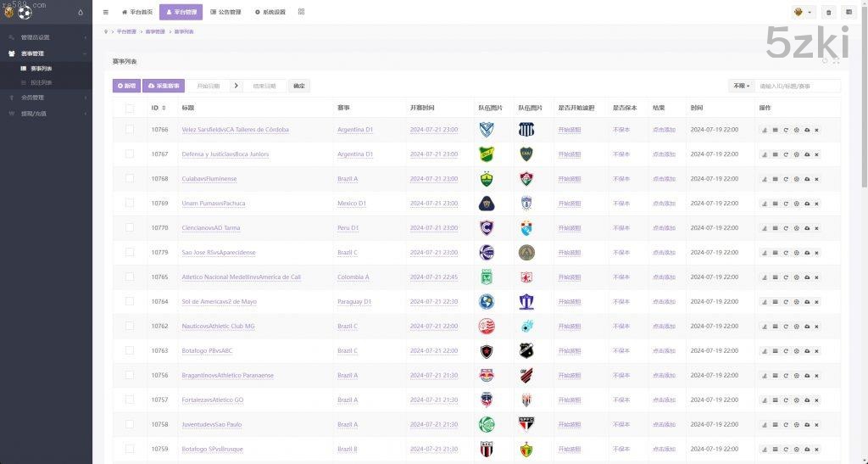
Task: Click the chart icon in row 10768 actions
Action: click(765, 179)
